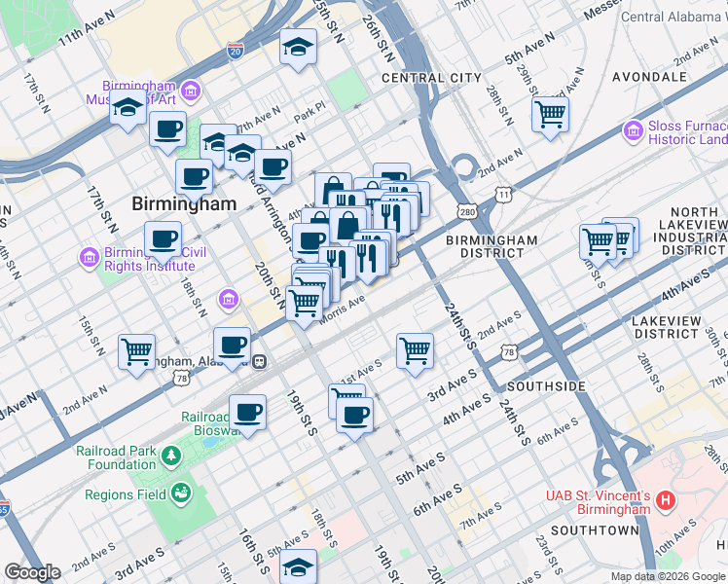Click US Route 280 shield
This screenshot has height=584, width=728.
coord(467,212)
